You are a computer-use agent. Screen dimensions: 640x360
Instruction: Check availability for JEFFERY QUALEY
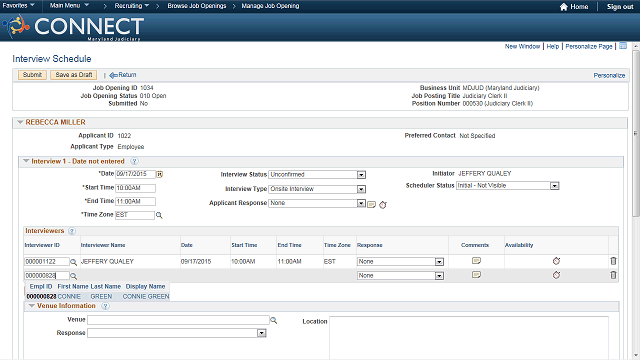(556, 261)
